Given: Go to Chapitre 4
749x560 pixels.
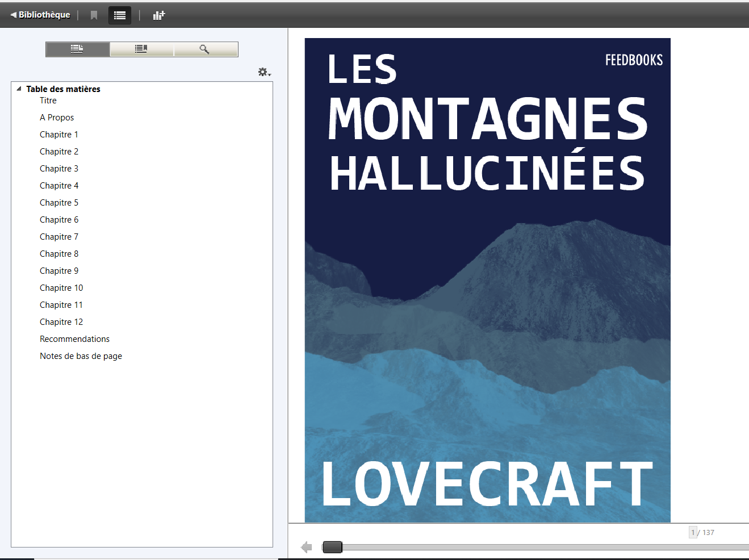Looking at the screenshot, I should (59, 186).
